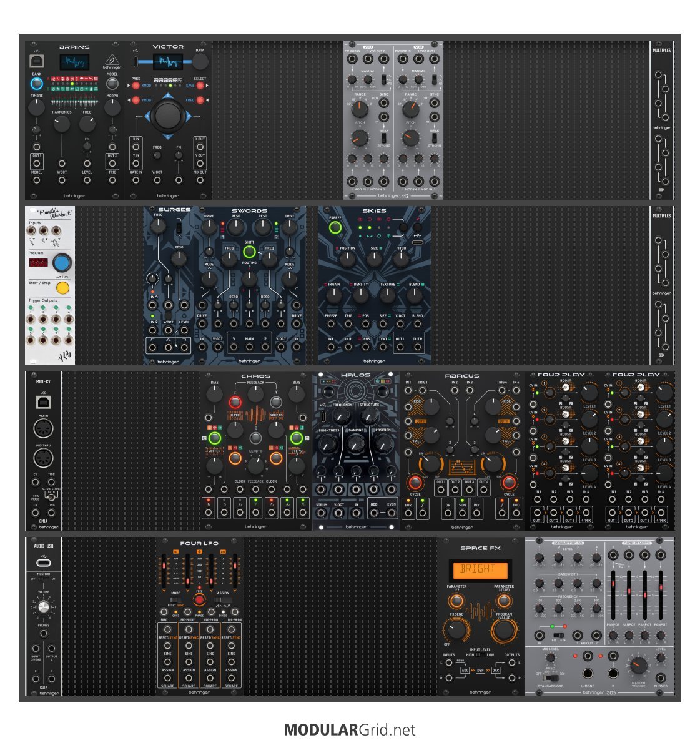Click the USB port on the MIDI-CV module
The height and width of the screenshot is (743, 700).
pos(43,402)
